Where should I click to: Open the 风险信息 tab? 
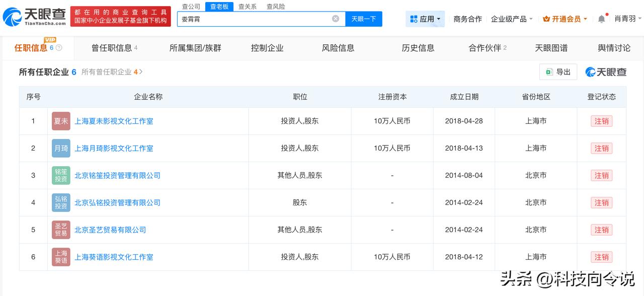338,48
